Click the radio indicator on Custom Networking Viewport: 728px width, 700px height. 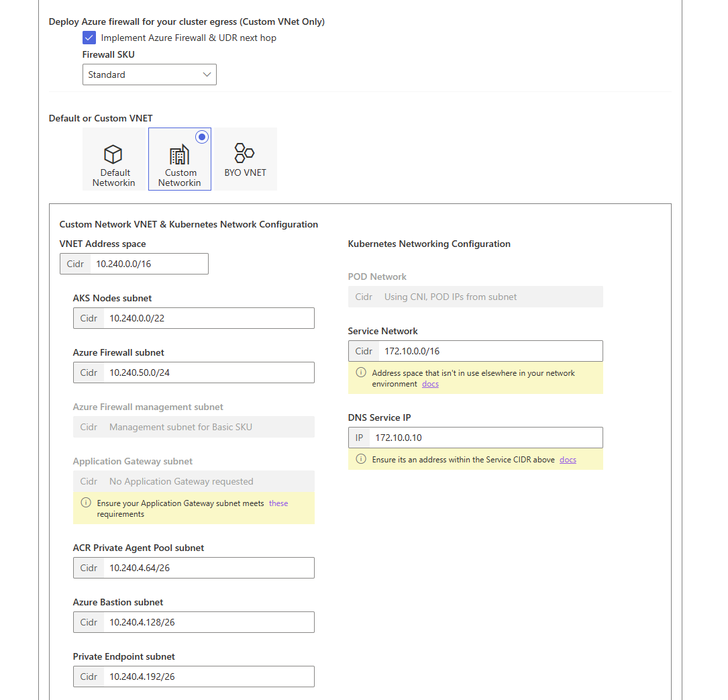point(202,136)
